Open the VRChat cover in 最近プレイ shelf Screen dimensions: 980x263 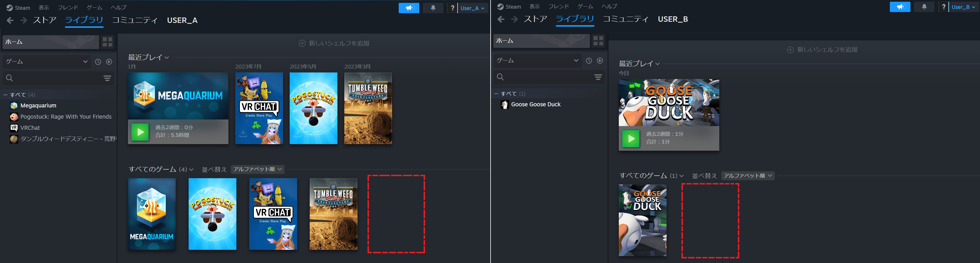(x=259, y=109)
